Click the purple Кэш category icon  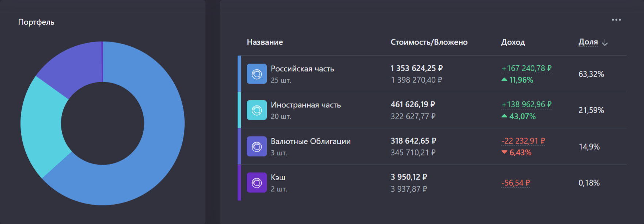[257, 183]
